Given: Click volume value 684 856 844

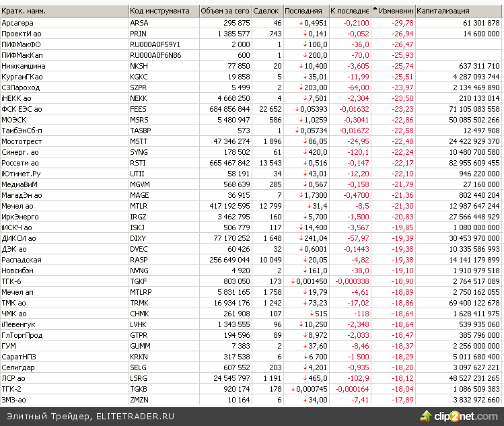Looking at the screenshot, I should (x=229, y=109).
